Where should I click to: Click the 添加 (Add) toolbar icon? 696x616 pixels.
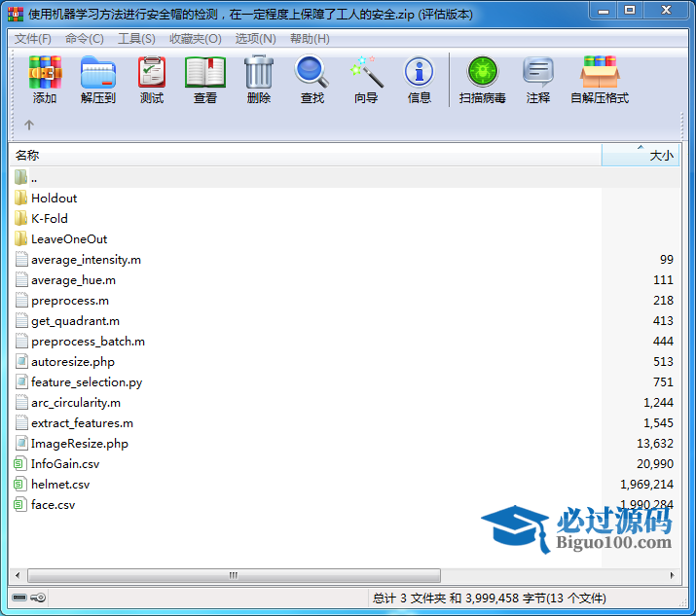point(45,72)
